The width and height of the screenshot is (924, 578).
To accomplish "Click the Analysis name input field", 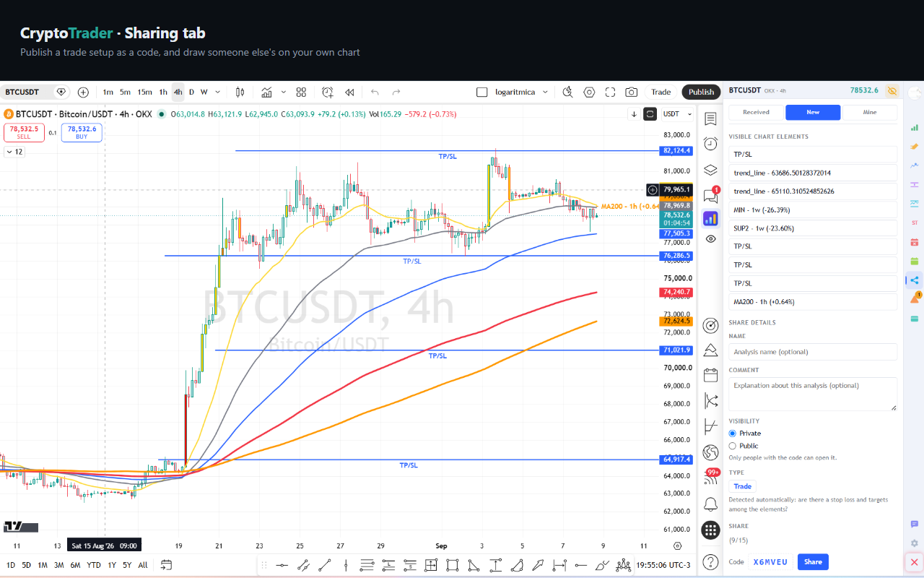I will tap(813, 352).
